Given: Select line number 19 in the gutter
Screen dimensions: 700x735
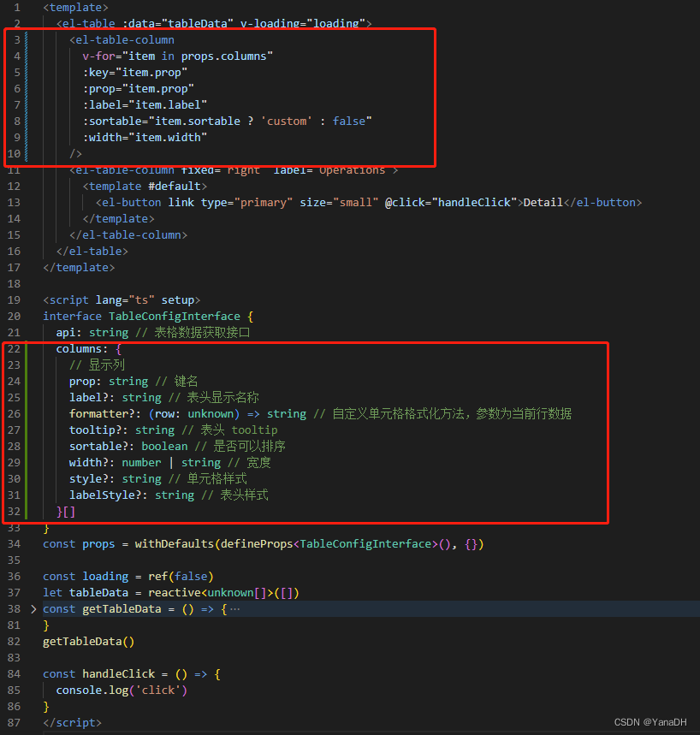Looking at the screenshot, I should [14, 300].
